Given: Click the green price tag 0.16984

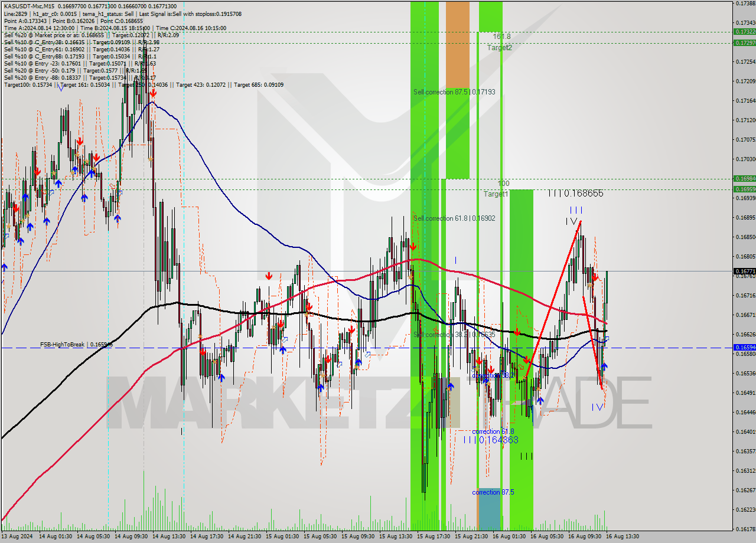Looking at the screenshot, I should point(744,178).
